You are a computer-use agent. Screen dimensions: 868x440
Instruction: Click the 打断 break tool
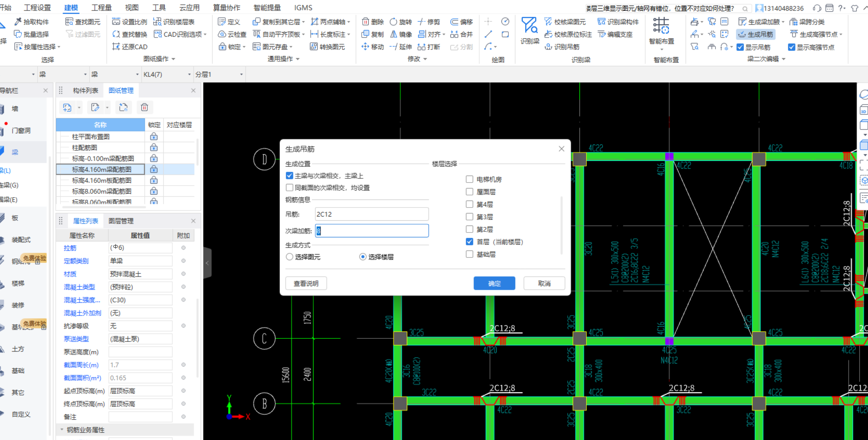tap(429, 47)
